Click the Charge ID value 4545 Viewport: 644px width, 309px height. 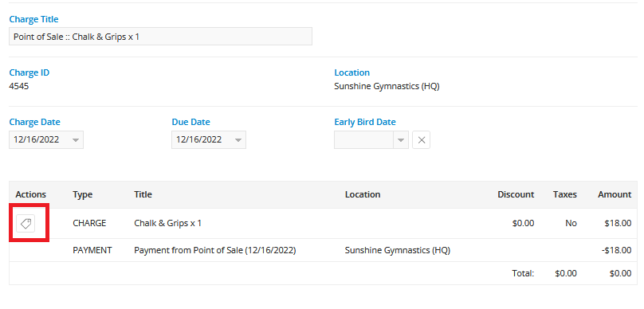click(19, 87)
